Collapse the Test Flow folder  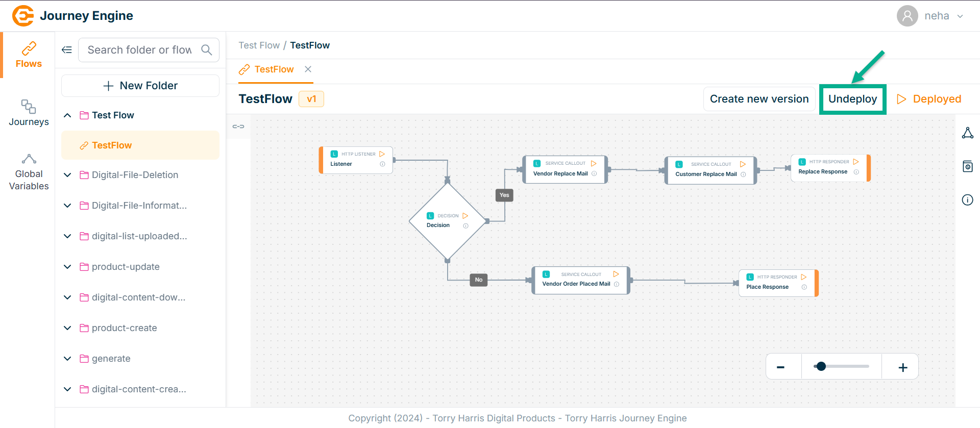click(x=67, y=115)
